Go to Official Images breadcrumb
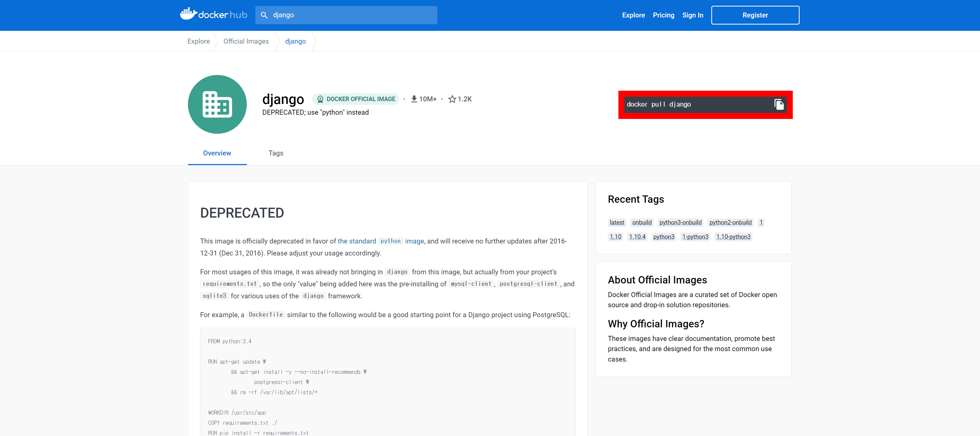The height and width of the screenshot is (436, 980). click(x=246, y=41)
